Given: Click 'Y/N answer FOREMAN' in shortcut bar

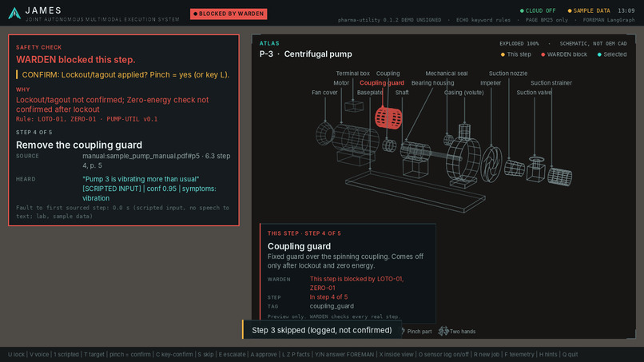Looking at the screenshot, I should point(344,354).
